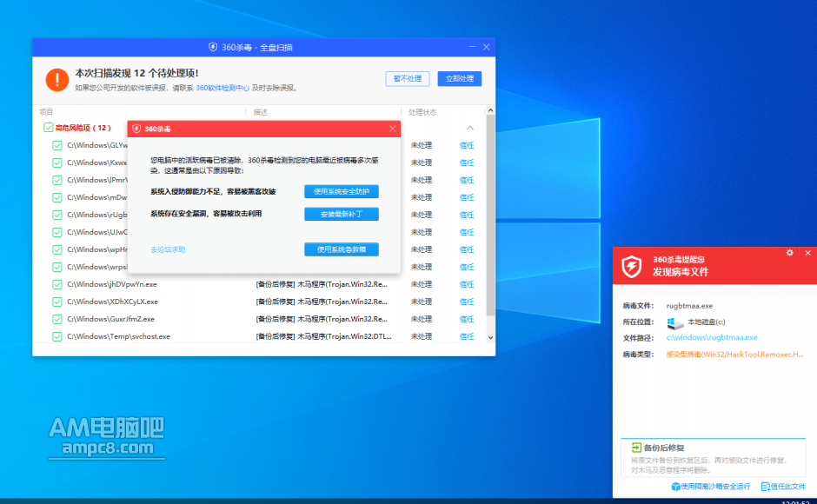This screenshot has height=504, width=817.
Task: Click the 项目 column header
Action: [x=46, y=111]
